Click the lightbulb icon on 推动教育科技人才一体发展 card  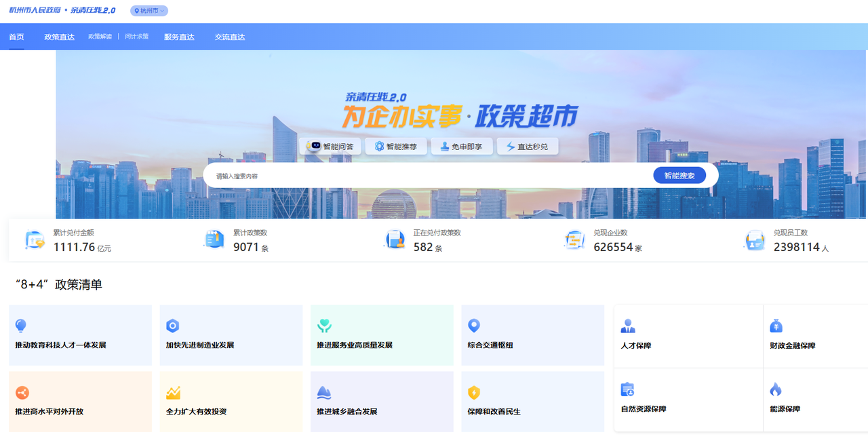(x=22, y=326)
